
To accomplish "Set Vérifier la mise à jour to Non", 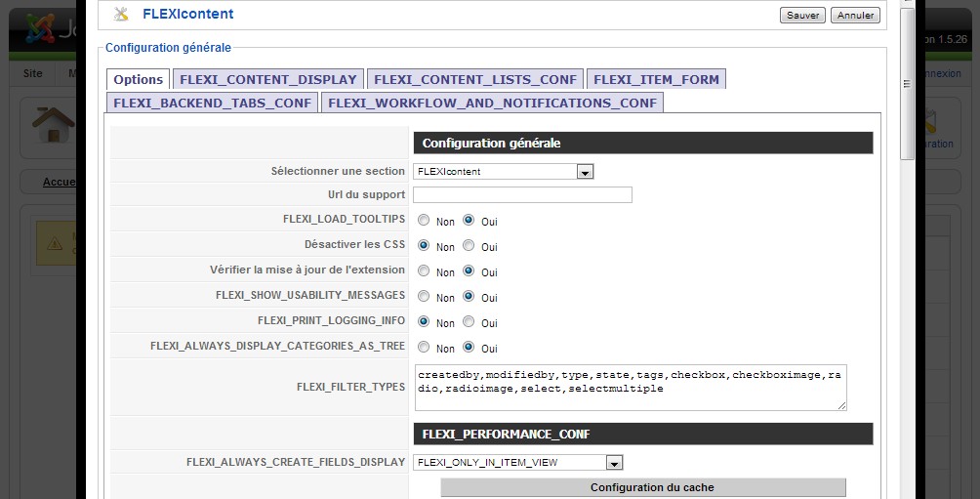I will click(424, 270).
